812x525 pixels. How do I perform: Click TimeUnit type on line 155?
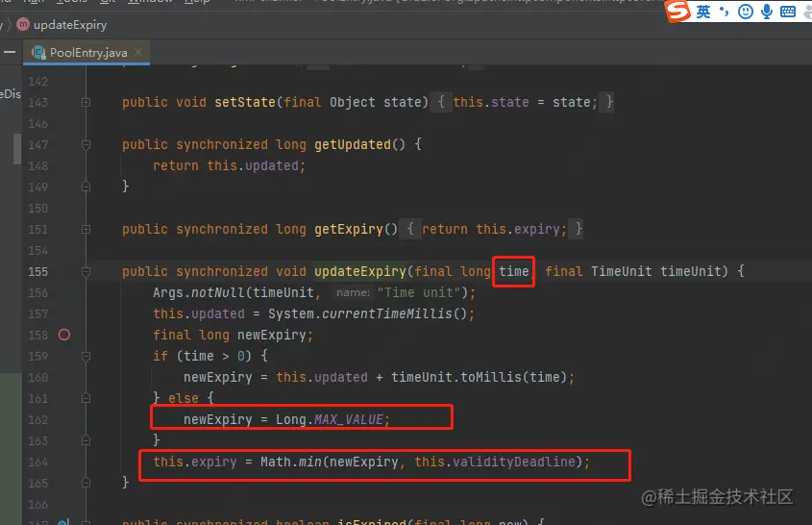621,271
